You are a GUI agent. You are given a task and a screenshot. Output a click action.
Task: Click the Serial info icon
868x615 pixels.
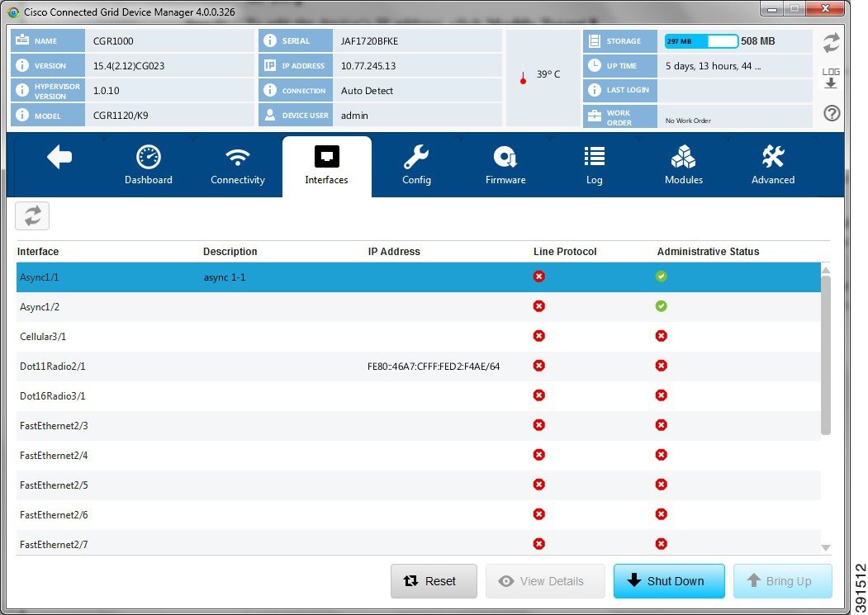270,40
